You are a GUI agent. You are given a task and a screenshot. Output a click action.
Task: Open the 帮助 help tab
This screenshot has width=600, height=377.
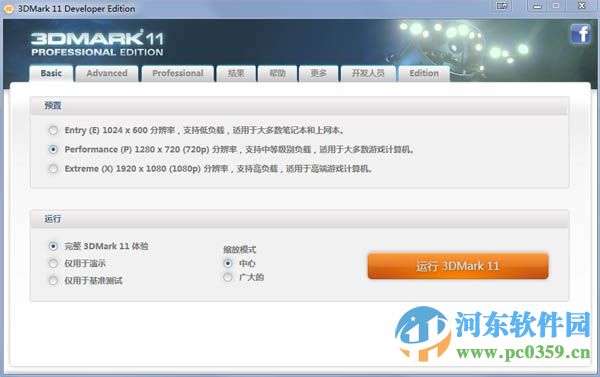(277, 73)
